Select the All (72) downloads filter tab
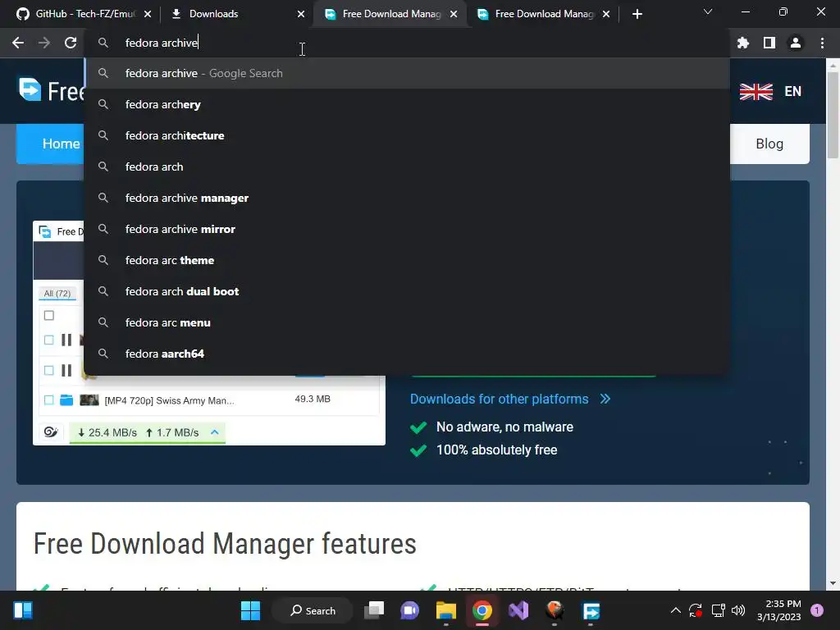840x630 pixels. tap(57, 294)
